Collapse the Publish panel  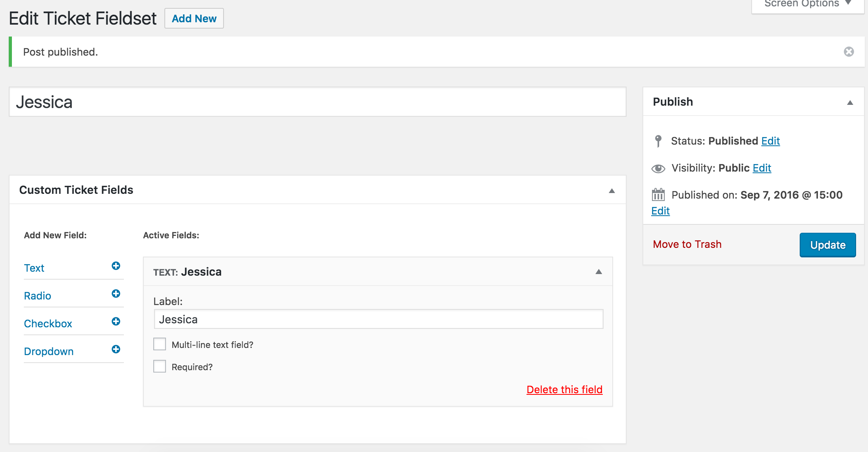click(850, 102)
